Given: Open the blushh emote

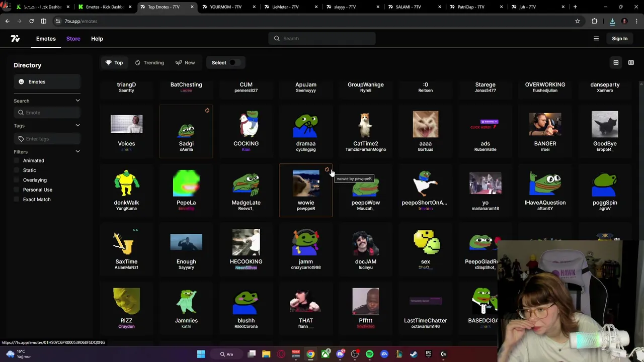Looking at the screenshot, I should point(246,308).
